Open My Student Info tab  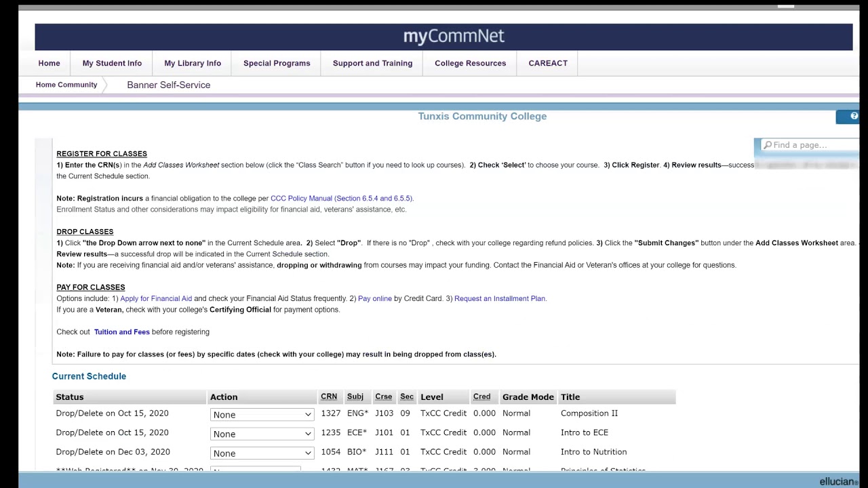coord(112,63)
